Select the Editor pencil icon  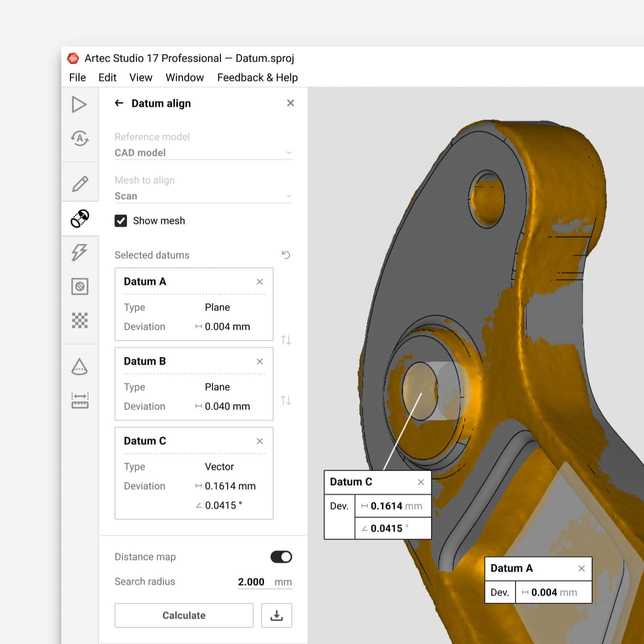coord(80,184)
